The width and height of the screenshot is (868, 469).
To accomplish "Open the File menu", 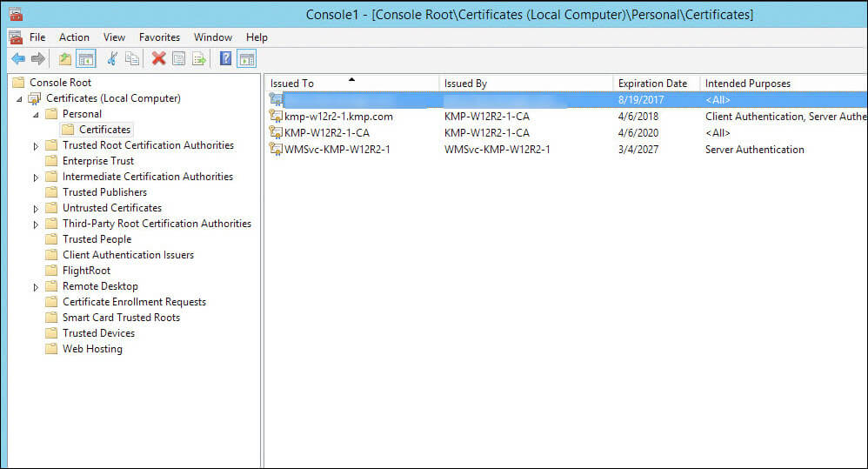I will (37, 37).
